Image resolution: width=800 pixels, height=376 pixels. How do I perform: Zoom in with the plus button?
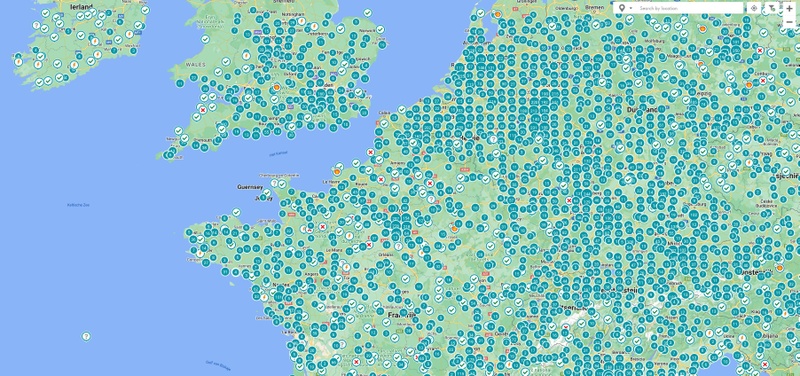pyautogui.click(x=789, y=9)
